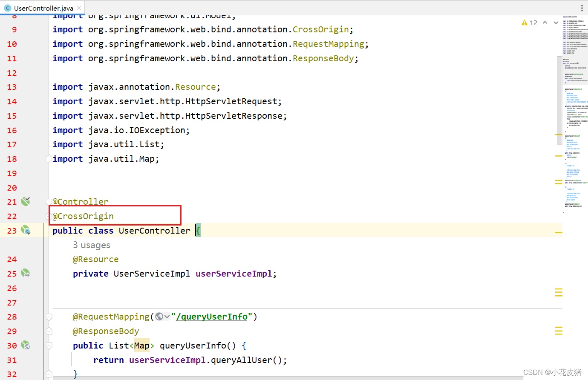Click the java.util.Map import on line 18
The height and width of the screenshot is (380, 588).
[x=106, y=159]
